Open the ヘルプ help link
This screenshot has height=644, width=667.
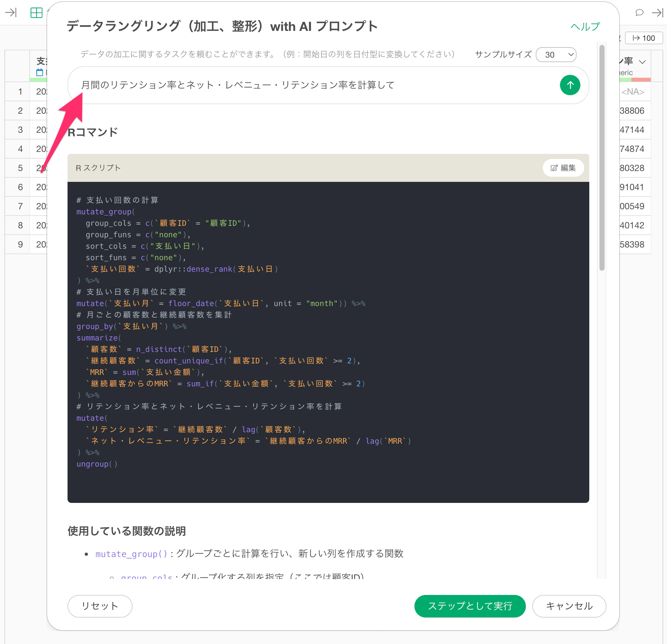pos(585,26)
